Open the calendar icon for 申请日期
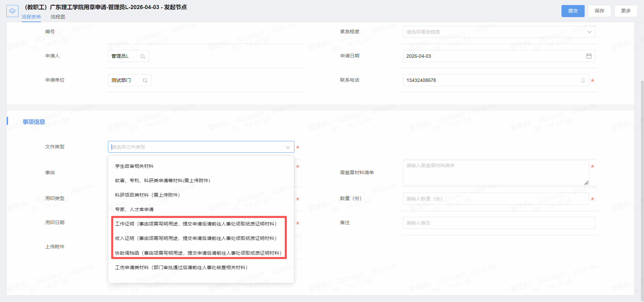Screen dimensions: 644x302 point(589,56)
